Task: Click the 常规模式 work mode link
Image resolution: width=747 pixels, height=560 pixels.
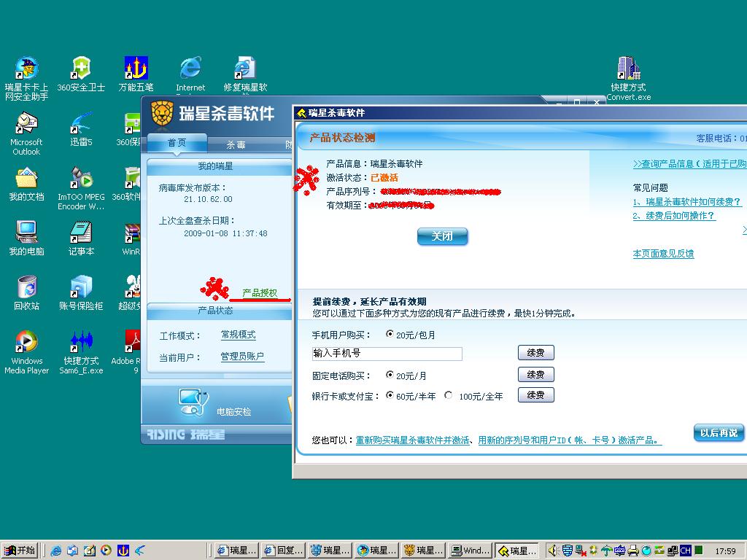Action: pyautogui.click(x=239, y=335)
